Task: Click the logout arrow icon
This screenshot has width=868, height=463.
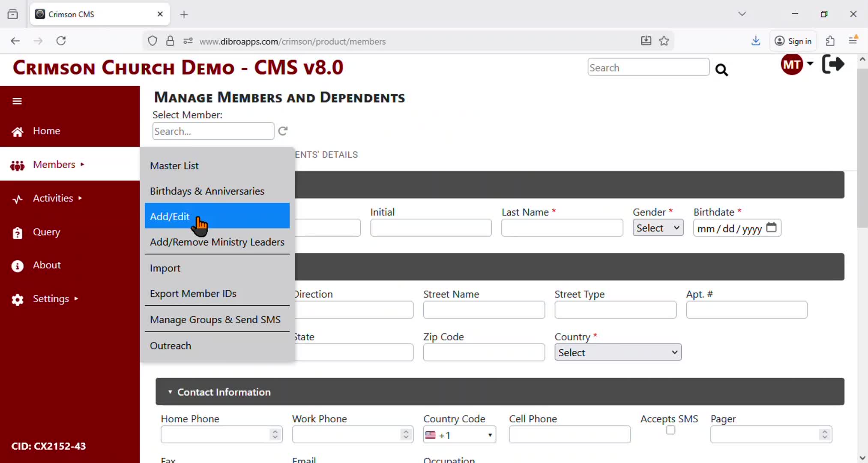Action: tap(833, 64)
